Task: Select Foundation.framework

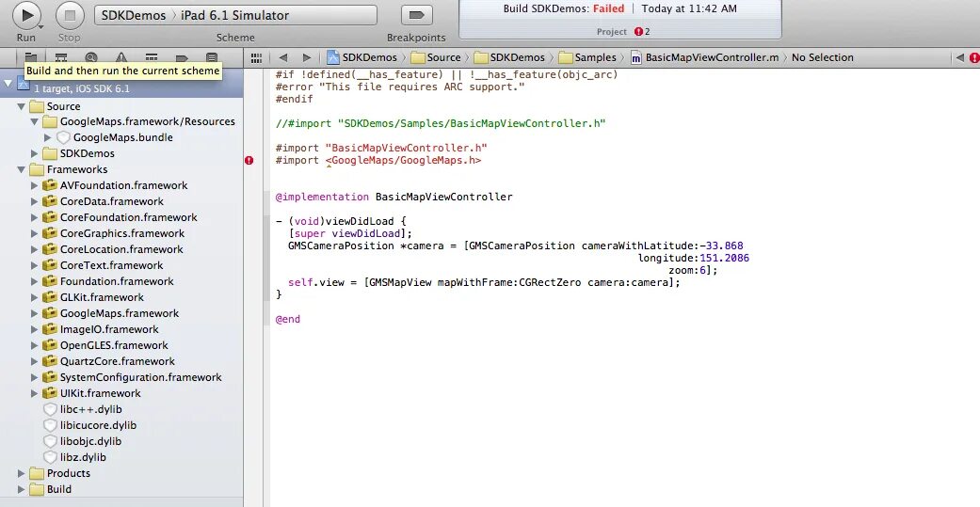Action: click(x=117, y=281)
